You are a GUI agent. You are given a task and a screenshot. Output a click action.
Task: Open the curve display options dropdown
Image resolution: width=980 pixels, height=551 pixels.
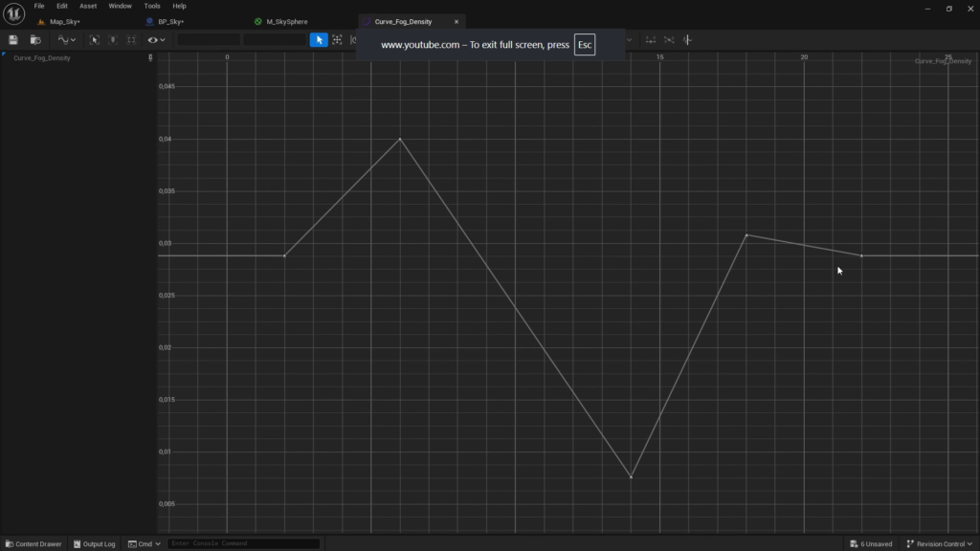(66, 40)
